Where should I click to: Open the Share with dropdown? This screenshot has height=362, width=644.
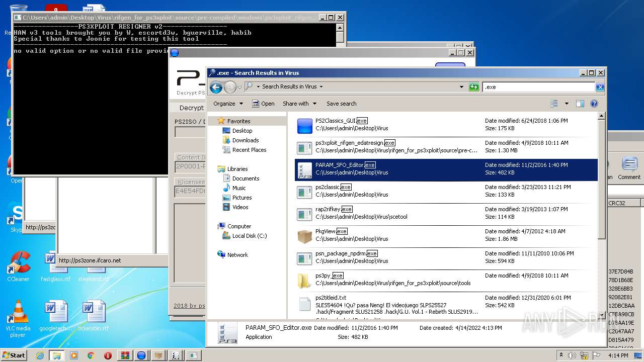pos(299,104)
